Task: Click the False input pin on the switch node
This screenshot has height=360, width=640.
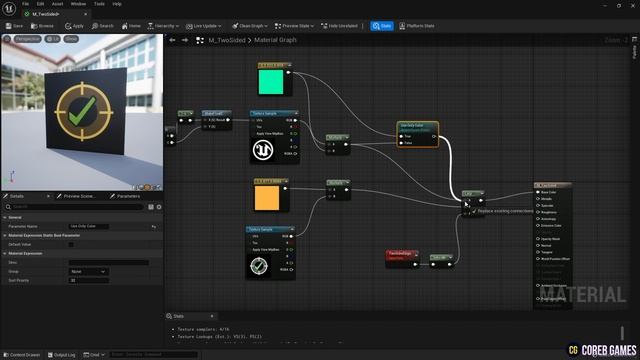Action: (x=401, y=143)
